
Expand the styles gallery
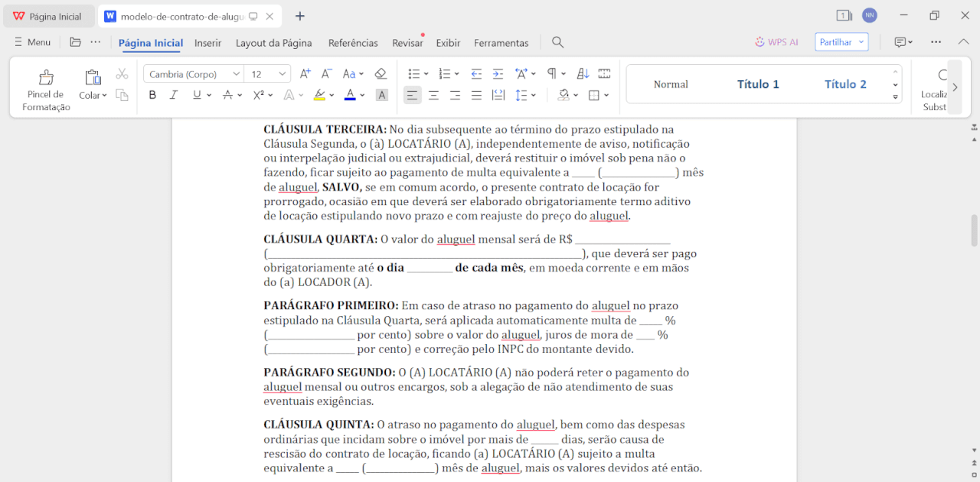pos(895,97)
